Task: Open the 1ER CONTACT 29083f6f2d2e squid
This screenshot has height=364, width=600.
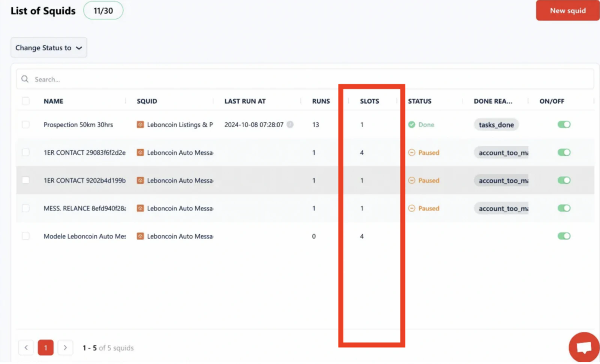Action: [85, 153]
